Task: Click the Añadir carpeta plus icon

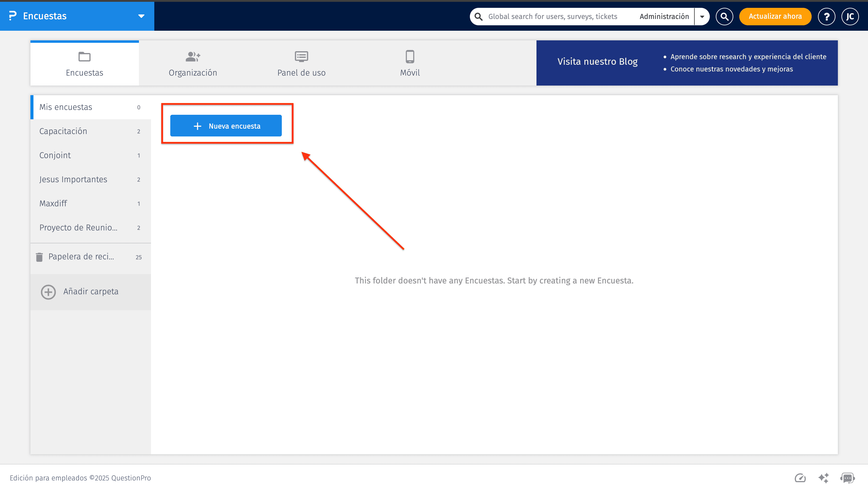Action: click(x=48, y=292)
